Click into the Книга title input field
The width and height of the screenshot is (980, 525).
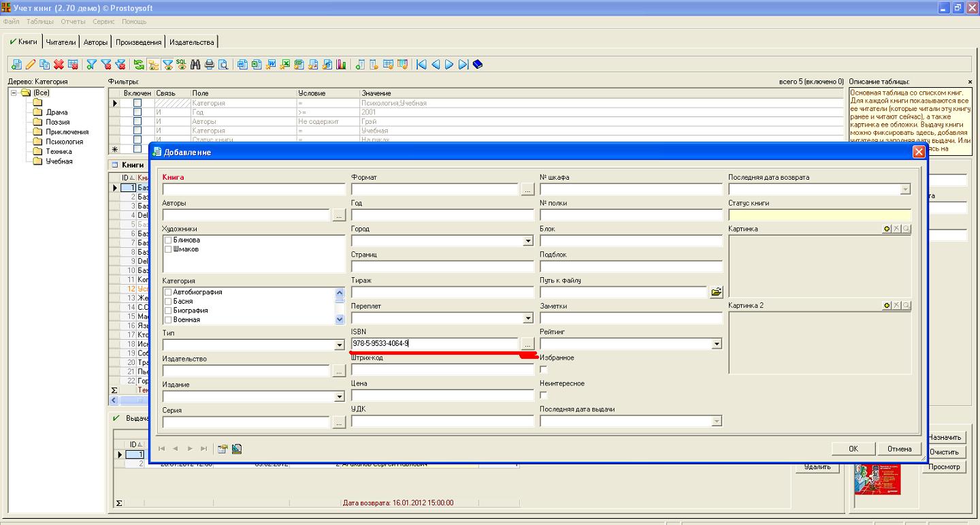click(253, 189)
